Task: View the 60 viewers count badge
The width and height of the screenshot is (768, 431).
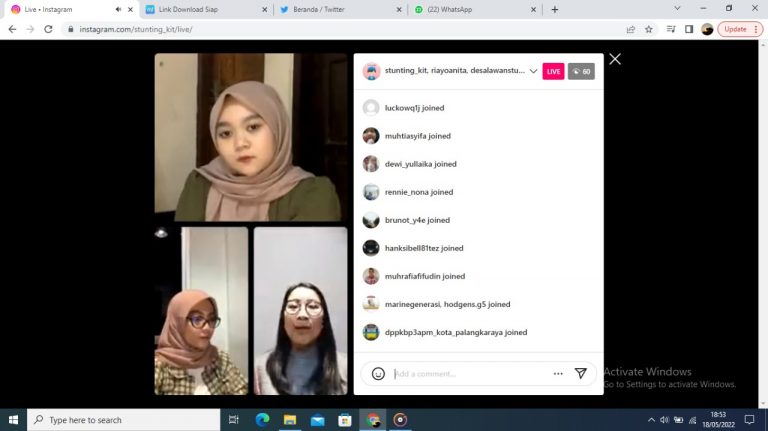Action: pos(581,72)
